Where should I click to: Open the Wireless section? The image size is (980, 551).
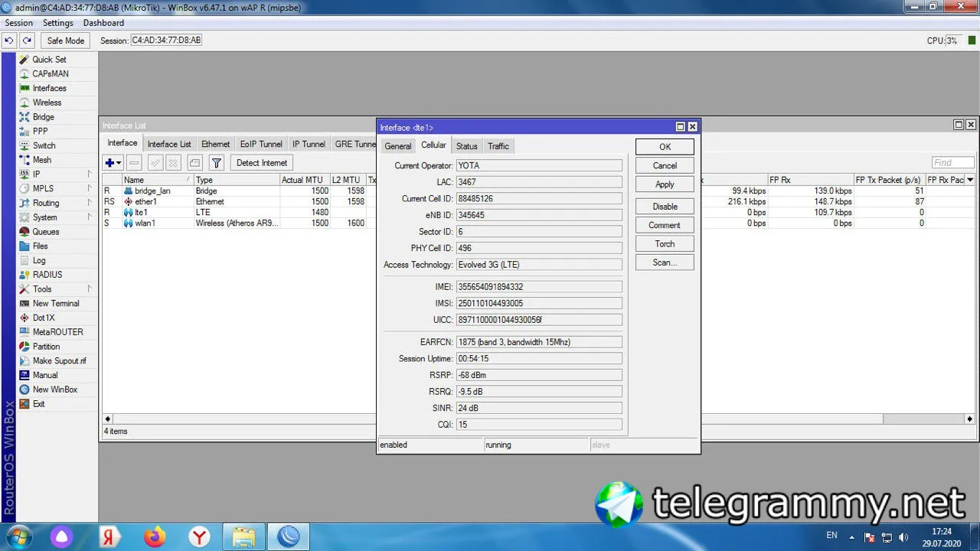tap(47, 103)
